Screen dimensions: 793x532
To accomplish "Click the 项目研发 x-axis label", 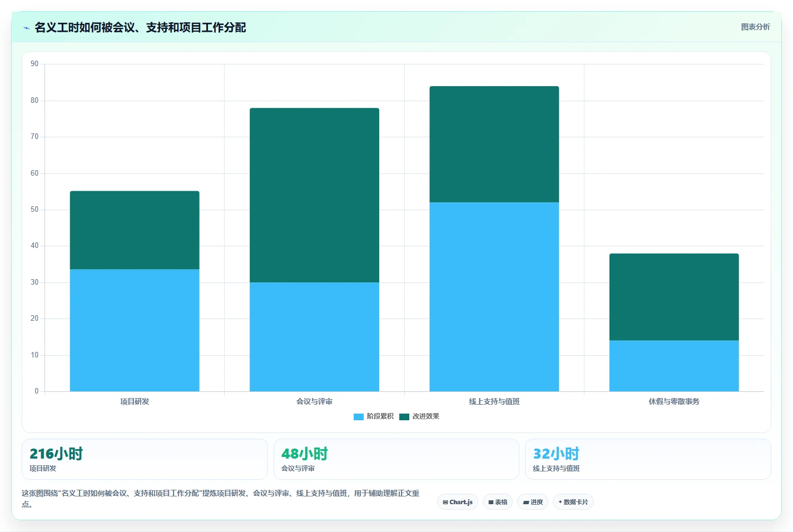I will (x=135, y=401).
